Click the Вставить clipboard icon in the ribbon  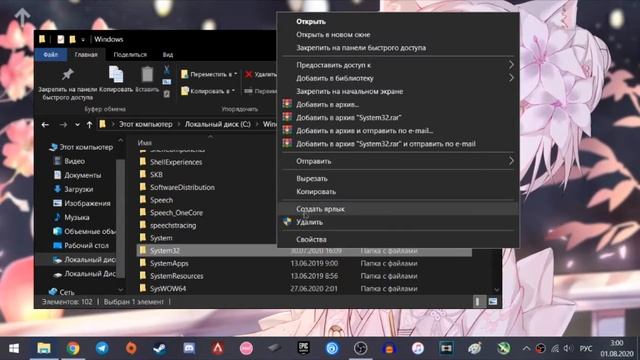147,74
